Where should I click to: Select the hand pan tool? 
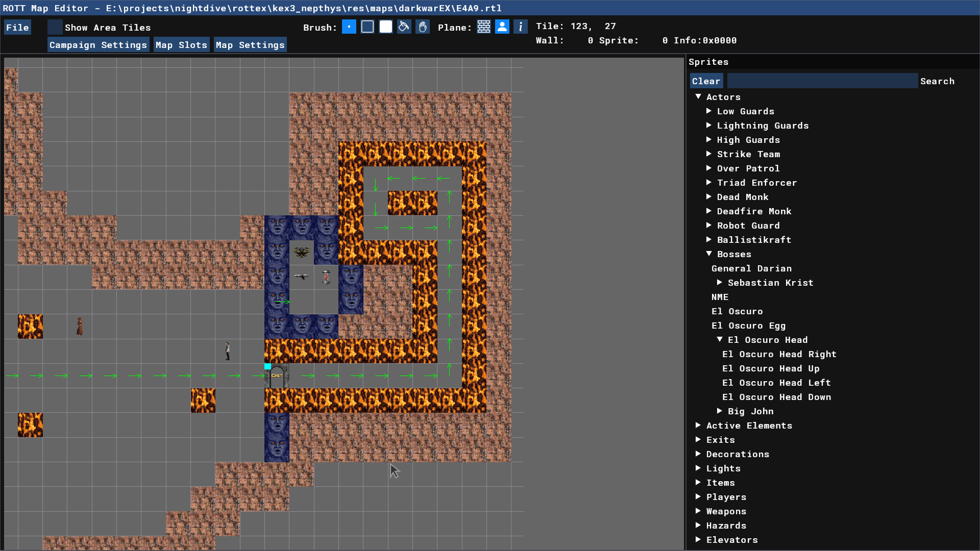click(x=423, y=27)
